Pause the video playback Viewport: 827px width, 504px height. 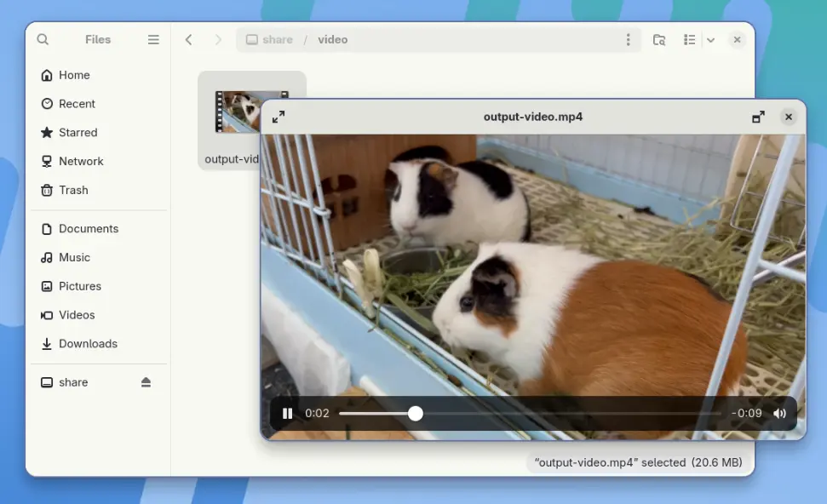point(287,413)
